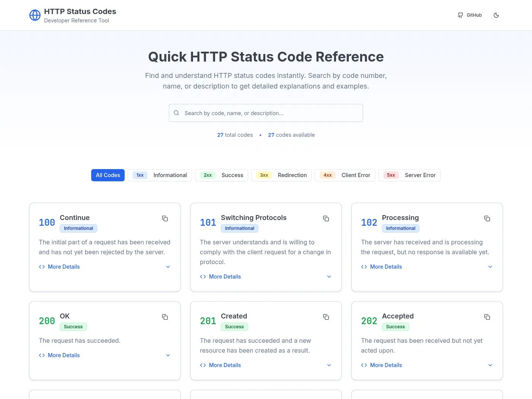Viewport: 532px width, 399px height.
Task: Click the code icon beside 100 More Details
Action: click(x=42, y=267)
